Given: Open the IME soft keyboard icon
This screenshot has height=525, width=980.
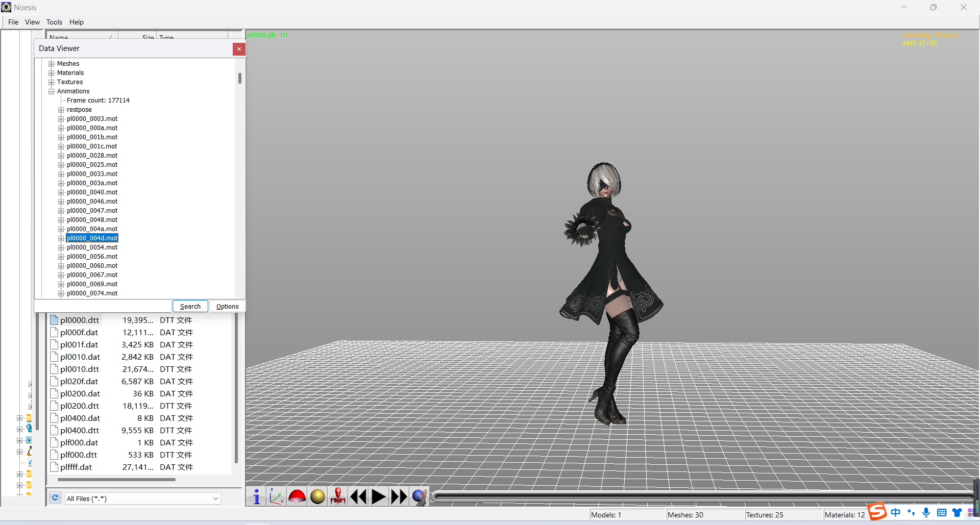Looking at the screenshot, I should point(942,512).
